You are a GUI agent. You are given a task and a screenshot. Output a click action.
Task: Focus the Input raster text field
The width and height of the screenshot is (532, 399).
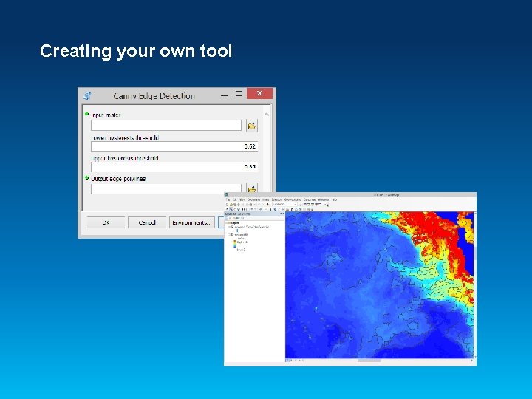click(x=166, y=125)
